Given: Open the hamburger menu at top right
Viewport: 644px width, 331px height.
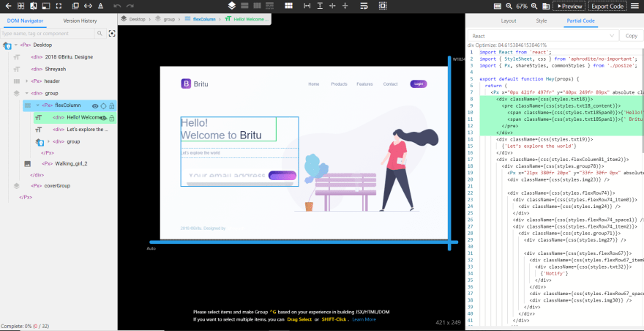Looking at the screenshot, I should click(633, 6).
